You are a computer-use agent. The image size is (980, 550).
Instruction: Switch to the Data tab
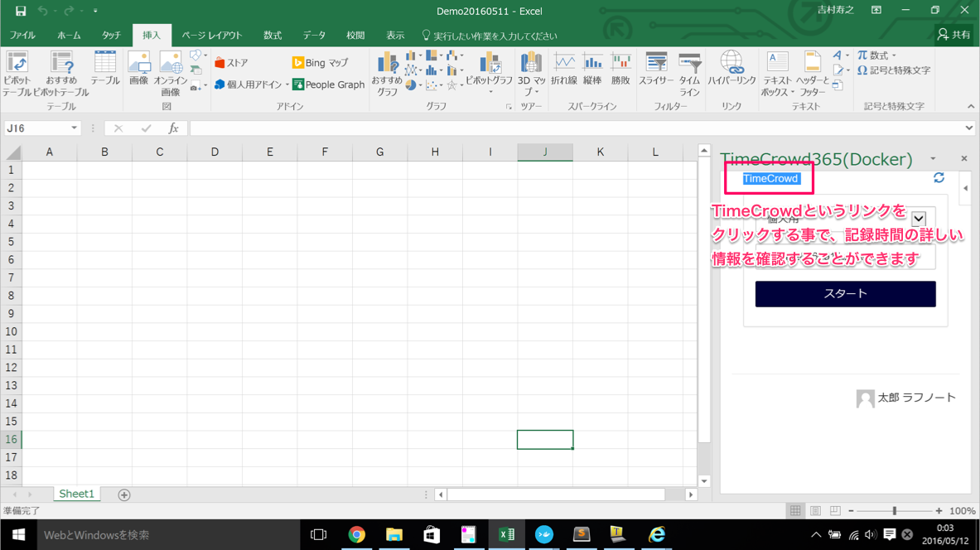click(x=314, y=36)
